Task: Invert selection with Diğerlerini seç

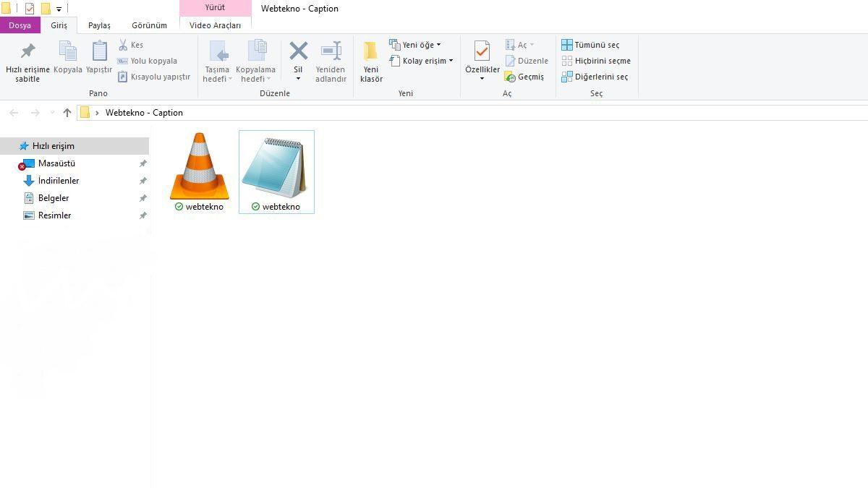Action: tap(595, 77)
